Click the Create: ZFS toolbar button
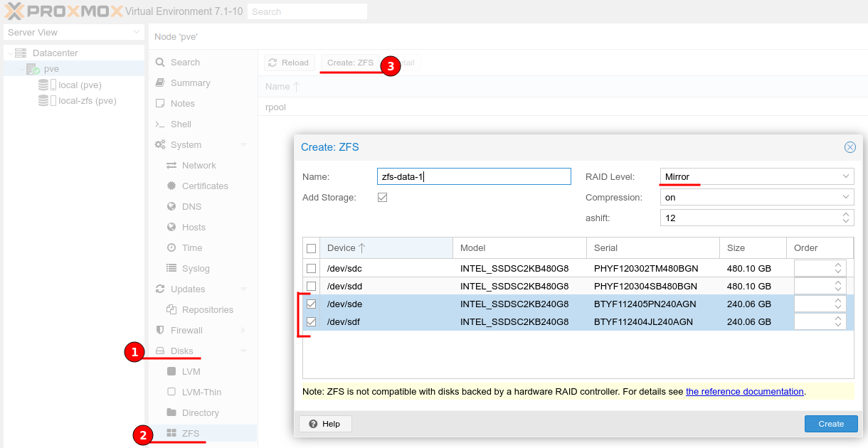The height and width of the screenshot is (448, 868). (350, 63)
